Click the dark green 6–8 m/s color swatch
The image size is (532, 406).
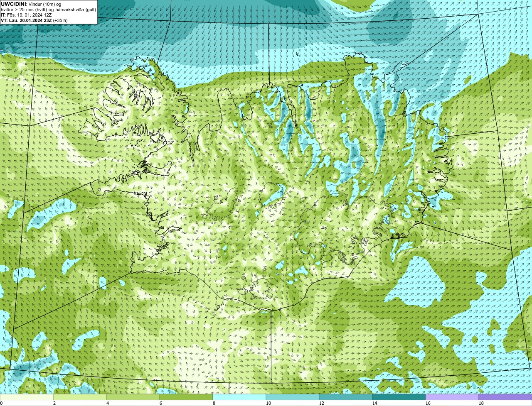[186, 397]
